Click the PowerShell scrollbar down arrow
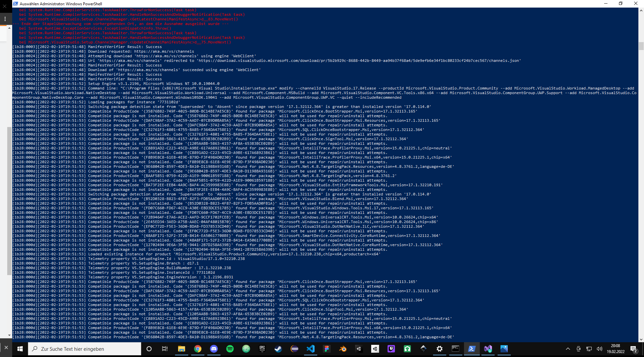Image resolution: width=644 pixels, height=357 pixels. click(641, 339)
